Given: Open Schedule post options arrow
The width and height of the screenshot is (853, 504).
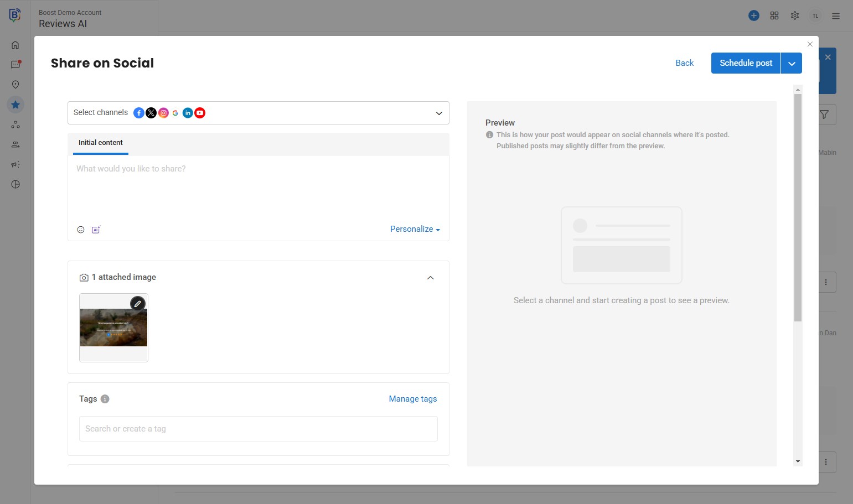Looking at the screenshot, I should (792, 64).
